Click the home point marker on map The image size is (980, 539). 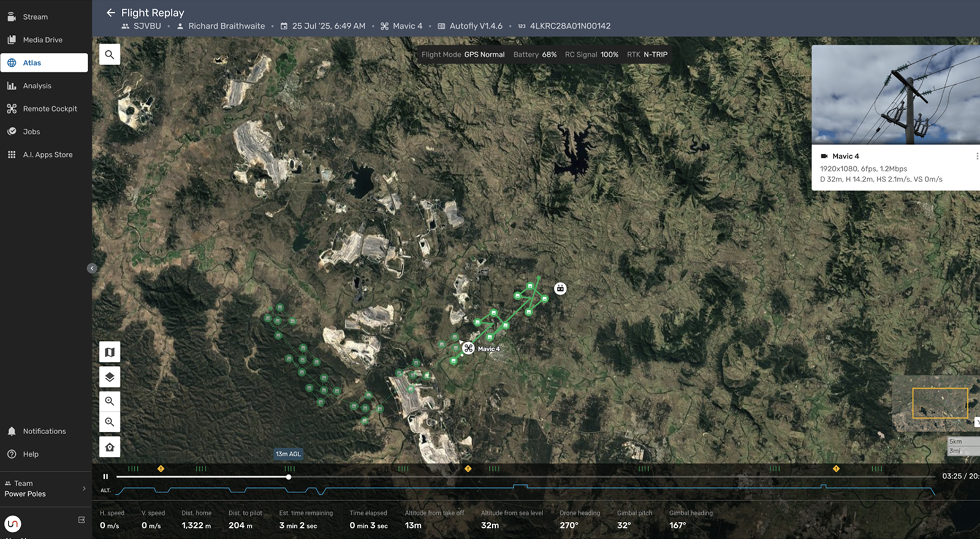point(560,288)
